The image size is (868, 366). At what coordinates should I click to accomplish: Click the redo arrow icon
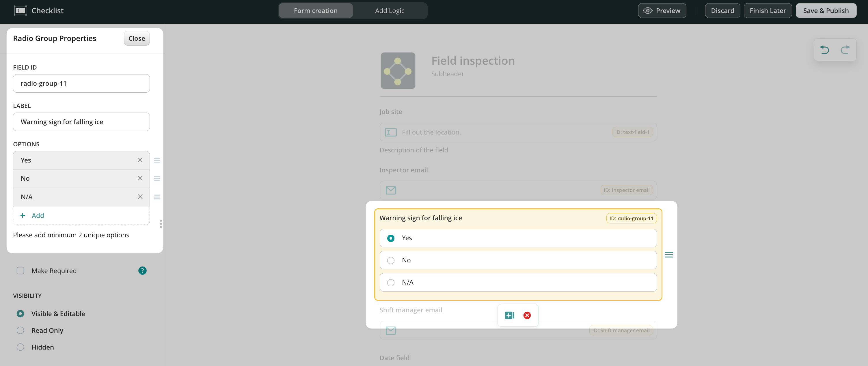coord(845,50)
